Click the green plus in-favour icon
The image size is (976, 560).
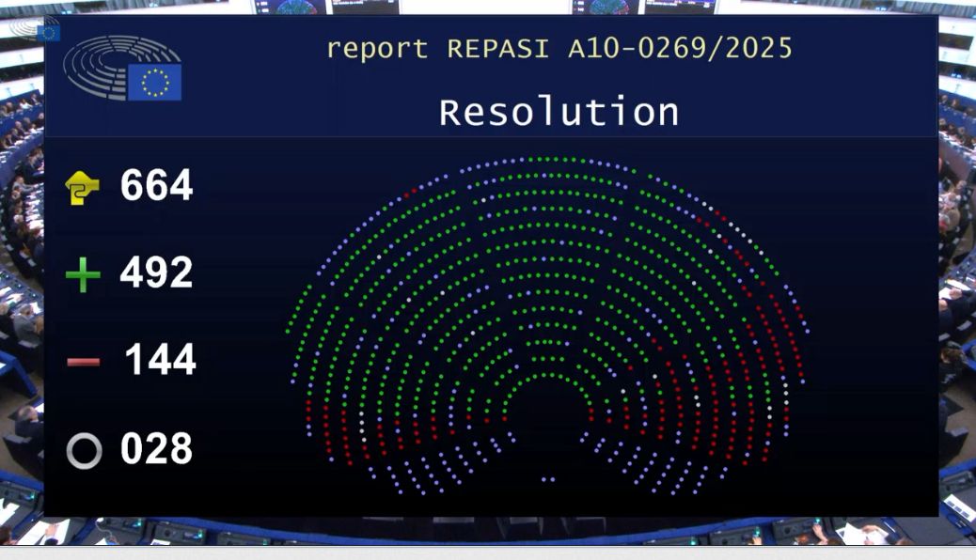(x=83, y=275)
